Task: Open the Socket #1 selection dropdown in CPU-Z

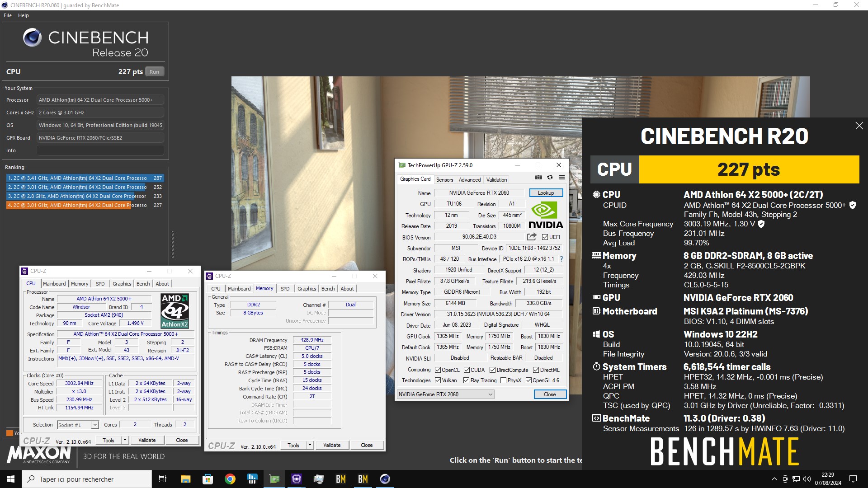Action: click(x=78, y=425)
